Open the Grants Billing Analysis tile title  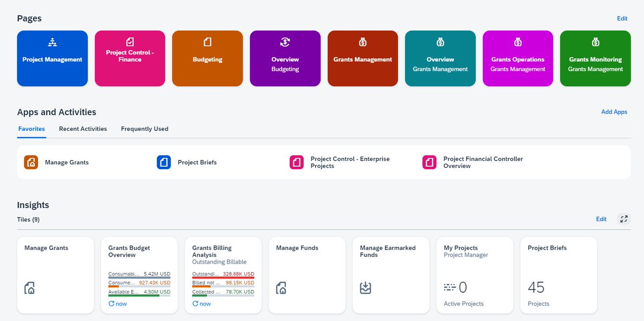click(x=213, y=251)
